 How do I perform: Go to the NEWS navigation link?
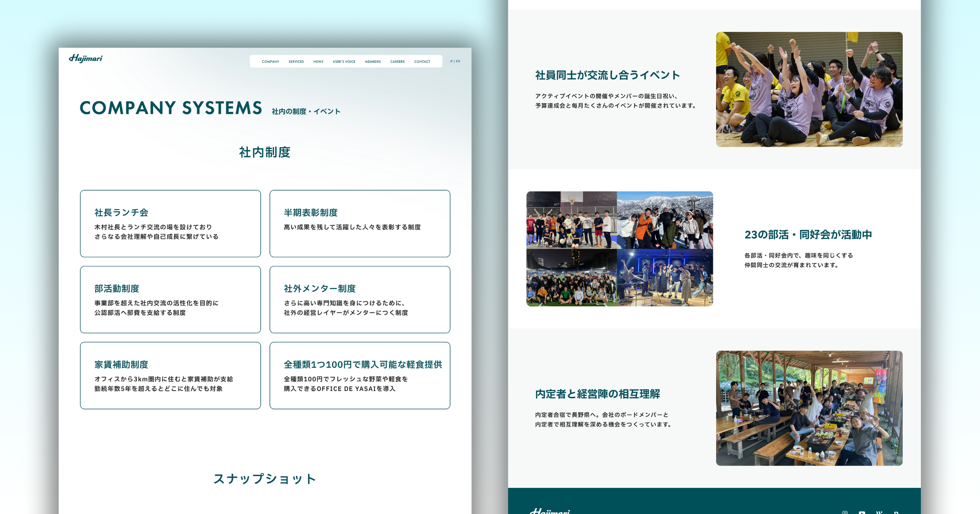pyautogui.click(x=318, y=62)
